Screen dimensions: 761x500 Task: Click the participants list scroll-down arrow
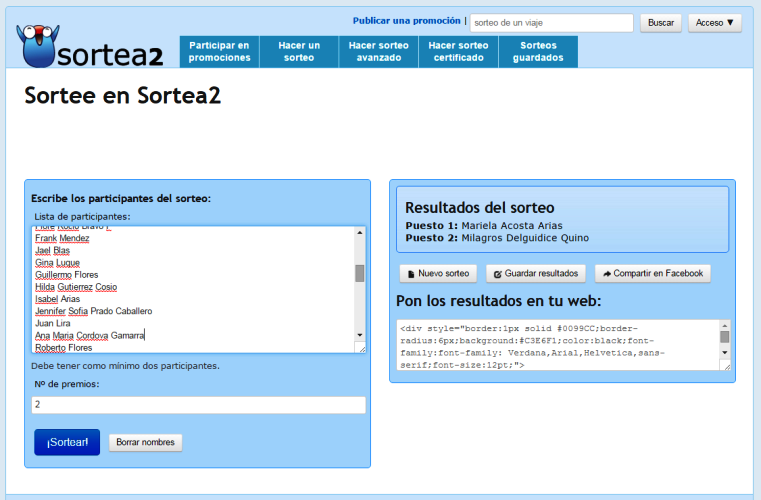tap(360, 335)
